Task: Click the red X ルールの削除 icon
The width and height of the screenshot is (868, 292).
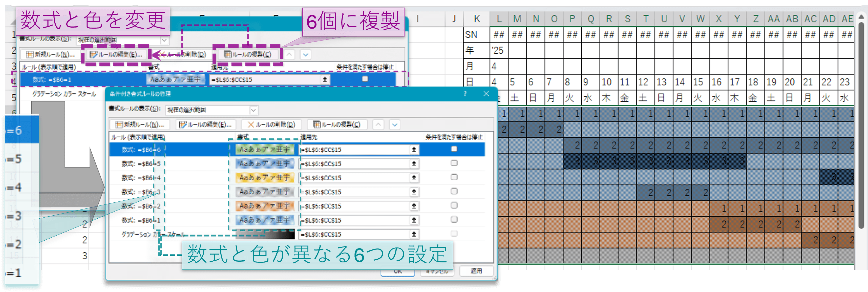Action: point(250,124)
